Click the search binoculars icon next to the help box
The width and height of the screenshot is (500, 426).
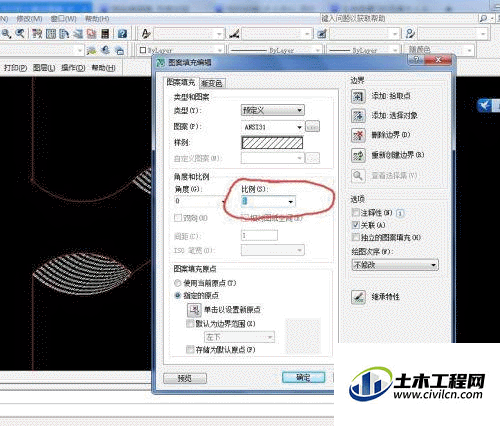[x=483, y=19]
